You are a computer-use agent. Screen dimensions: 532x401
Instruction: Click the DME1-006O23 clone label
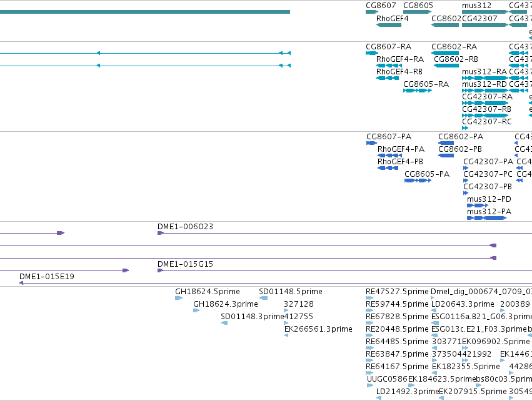(x=185, y=227)
